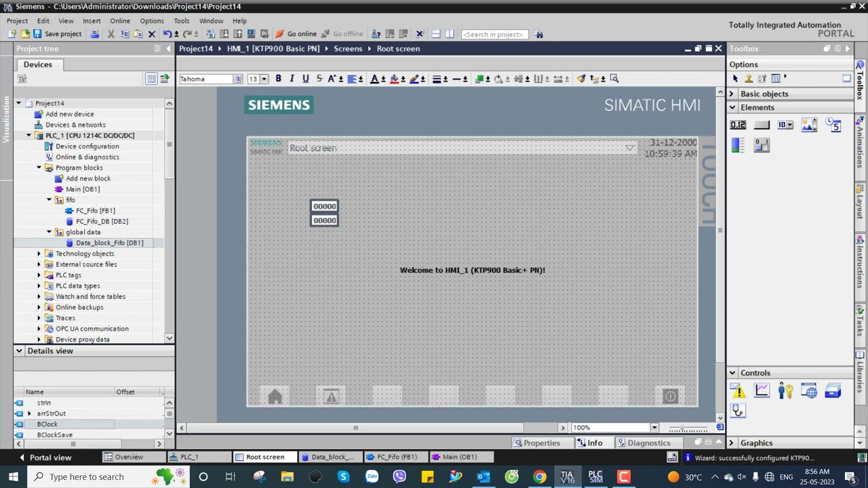868x488 pixels.
Task: Open the Online menu
Action: (x=120, y=21)
